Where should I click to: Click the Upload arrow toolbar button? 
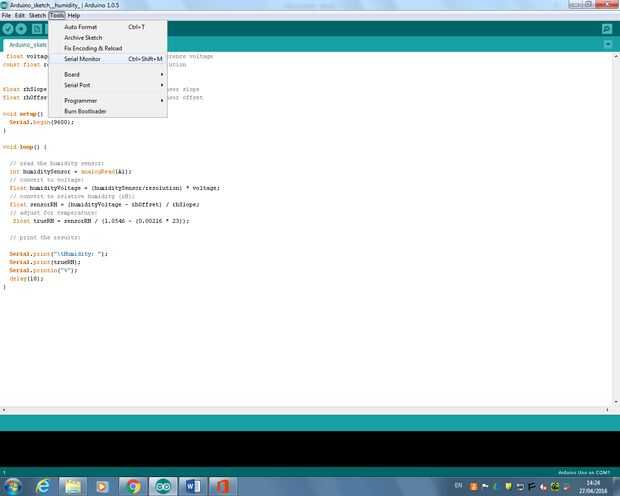click(x=21, y=29)
